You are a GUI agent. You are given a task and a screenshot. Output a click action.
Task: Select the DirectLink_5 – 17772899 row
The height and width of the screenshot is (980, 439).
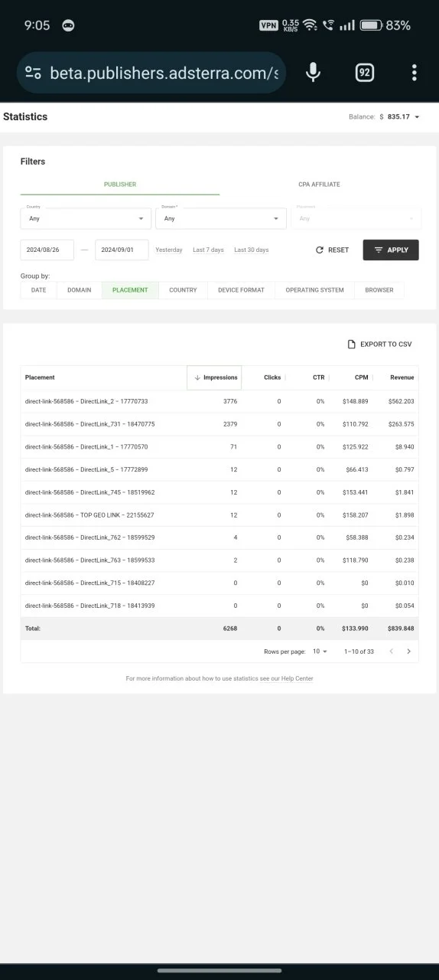(219, 469)
